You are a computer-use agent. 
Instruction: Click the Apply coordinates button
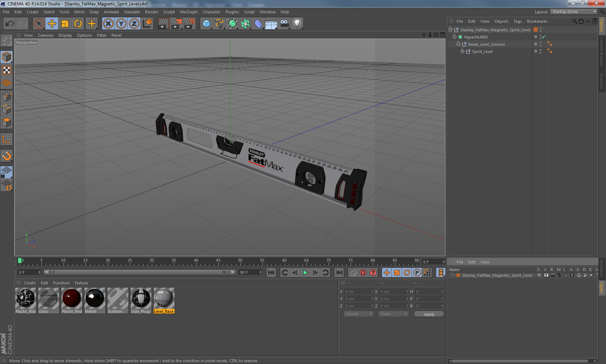point(429,314)
